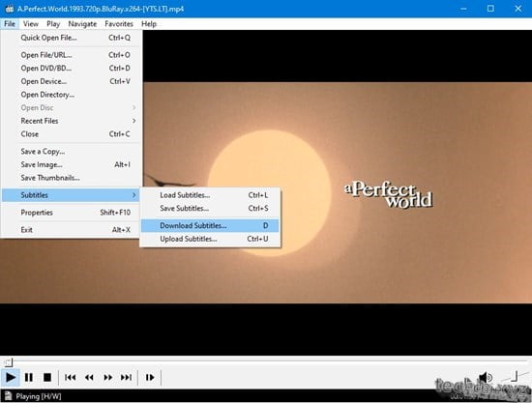
Task: Choose Load Subtitles from submenu
Action: 210,195
